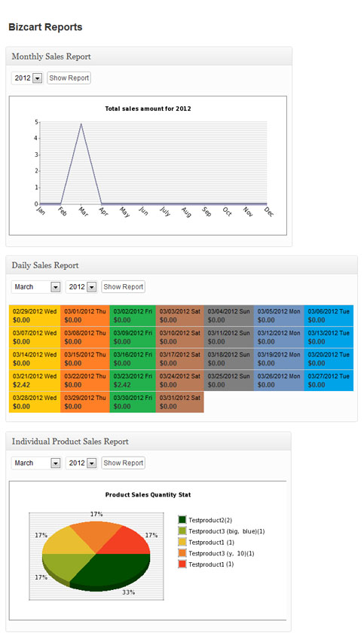Select the 03/03/2012 Sat cell
364x642 pixels.
pyautogui.click(x=180, y=316)
